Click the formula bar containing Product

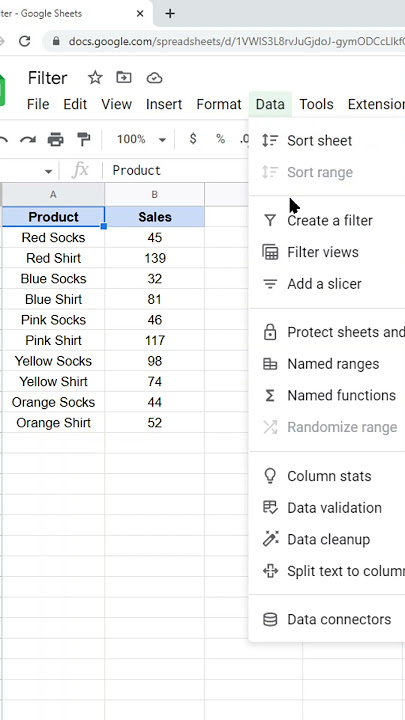(179, 170)
